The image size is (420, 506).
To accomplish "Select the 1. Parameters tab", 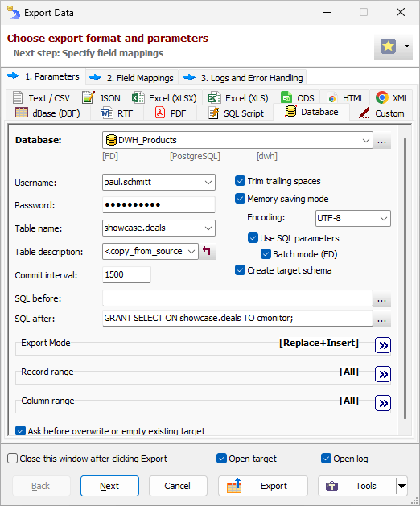I will point(43,76).
